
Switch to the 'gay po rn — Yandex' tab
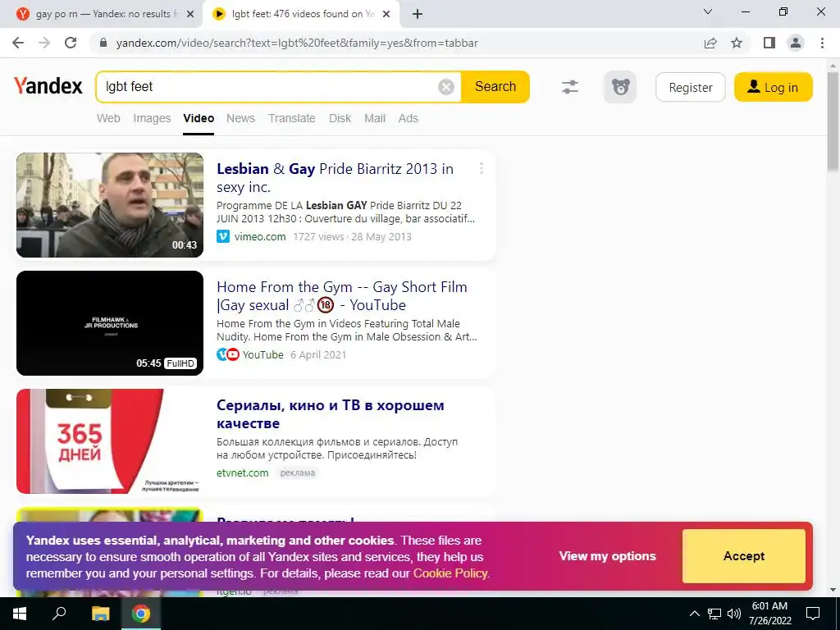102,14
